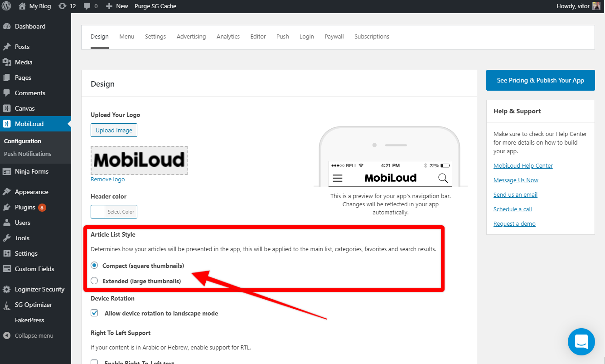605x364 pixels.
Task: Open the Paywall tab
Action: tap(334, 37)
